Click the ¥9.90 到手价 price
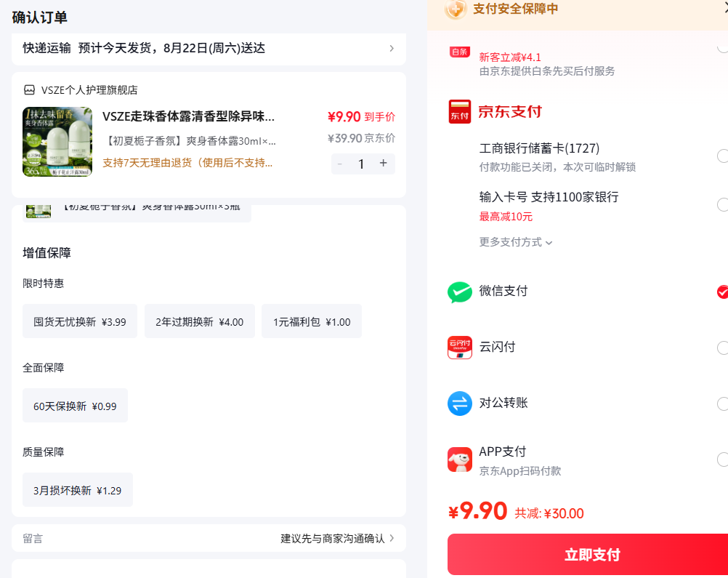728x578 pixels. 361,116
